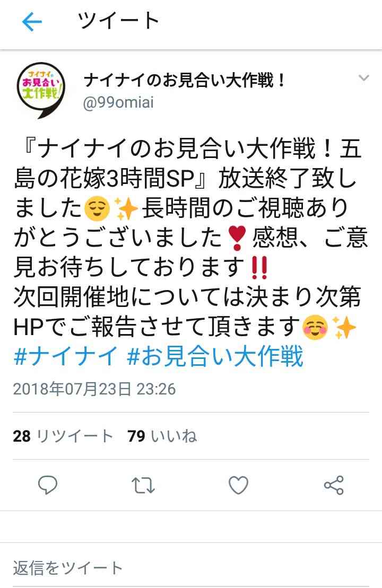Image resolution: width=382 pixels, height=588 pixels.
Task: Open the #ナイナイ hashtag link
Action: 66,357
